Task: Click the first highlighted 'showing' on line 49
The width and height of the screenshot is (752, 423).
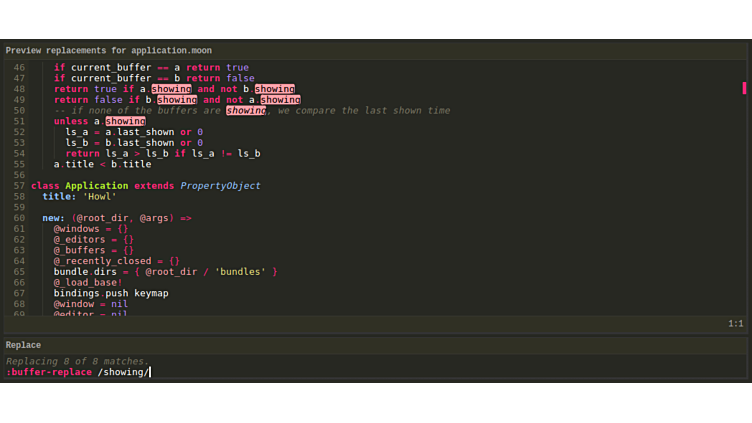Action: [x=176, y=100]
